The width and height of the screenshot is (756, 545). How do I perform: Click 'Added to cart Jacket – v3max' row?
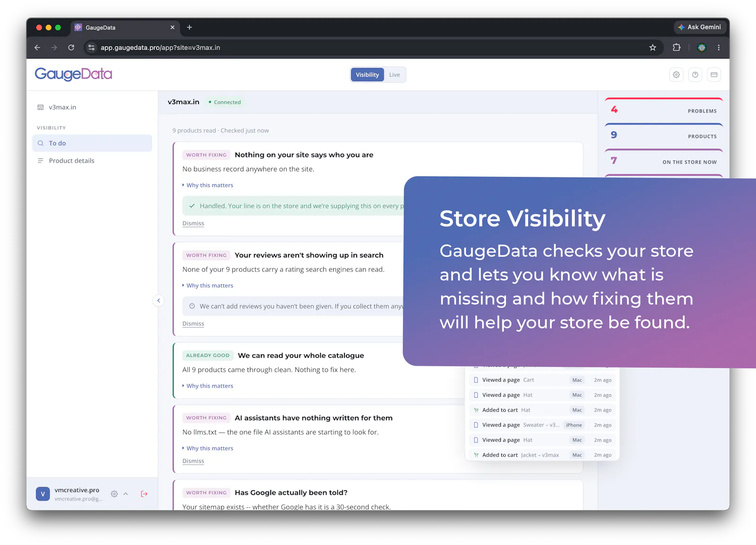(542, 455)
